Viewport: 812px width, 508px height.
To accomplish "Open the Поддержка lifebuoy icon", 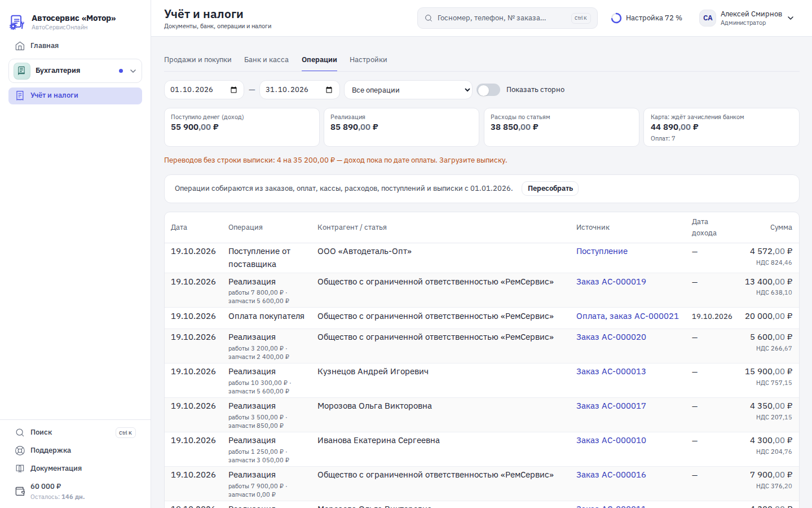I will pyautogui.click(x=20, y=450).
